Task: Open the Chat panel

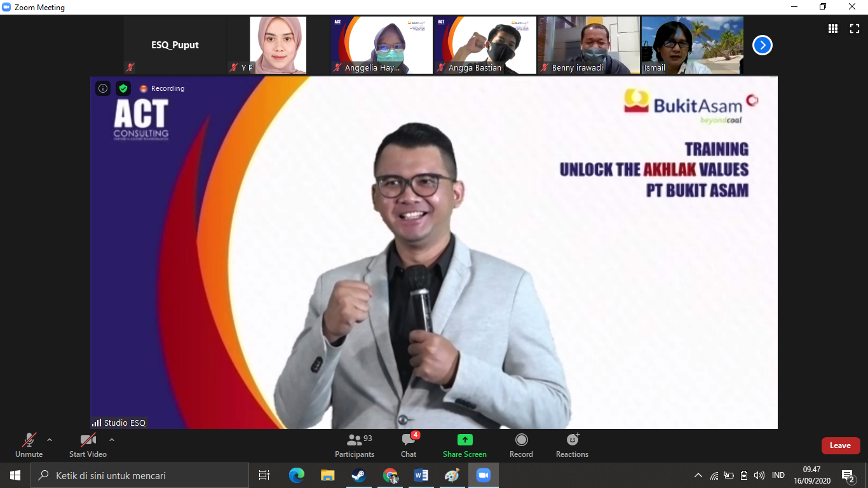Action: (x=409, y=445)
